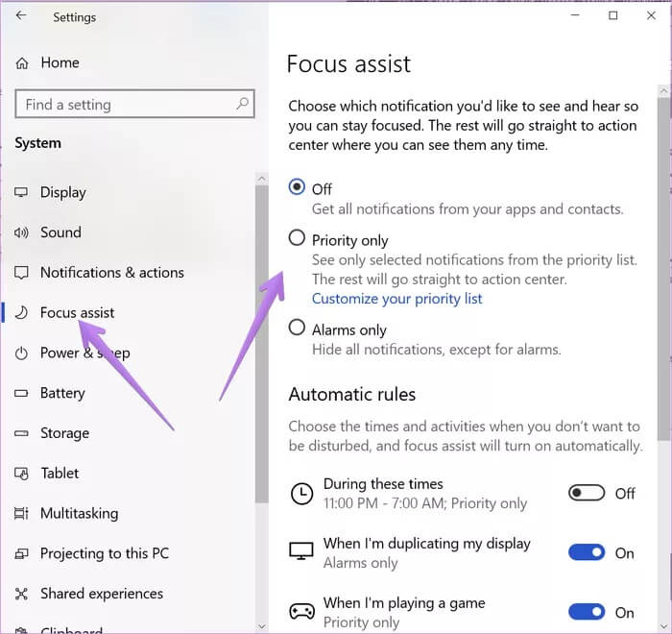Click the '11:00 PM - 7:00 AM; Priority only' text
672x634 pixels.
pos(425,503)
